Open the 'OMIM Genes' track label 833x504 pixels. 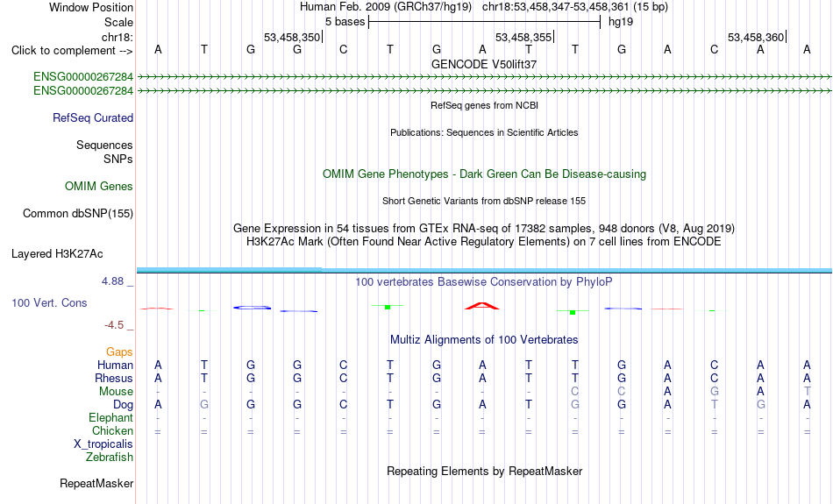[99, 187]
